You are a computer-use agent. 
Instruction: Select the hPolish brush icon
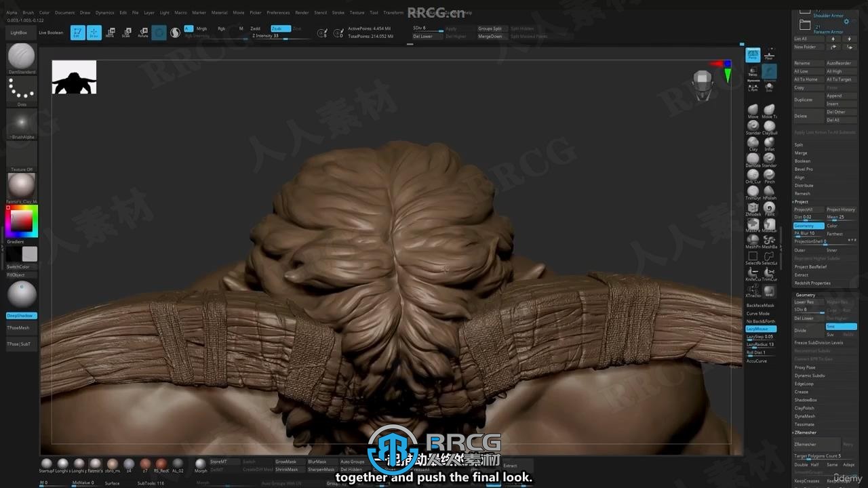[769, 192]
